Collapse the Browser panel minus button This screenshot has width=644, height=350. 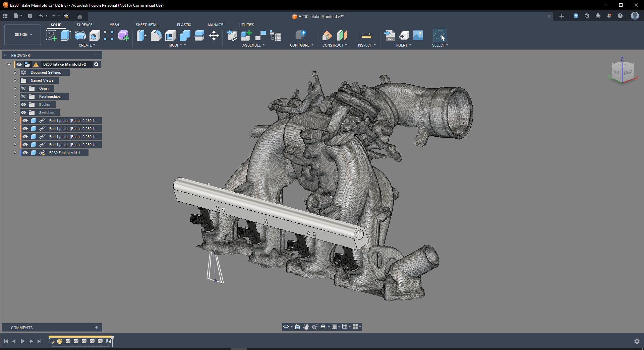[97, 55]
